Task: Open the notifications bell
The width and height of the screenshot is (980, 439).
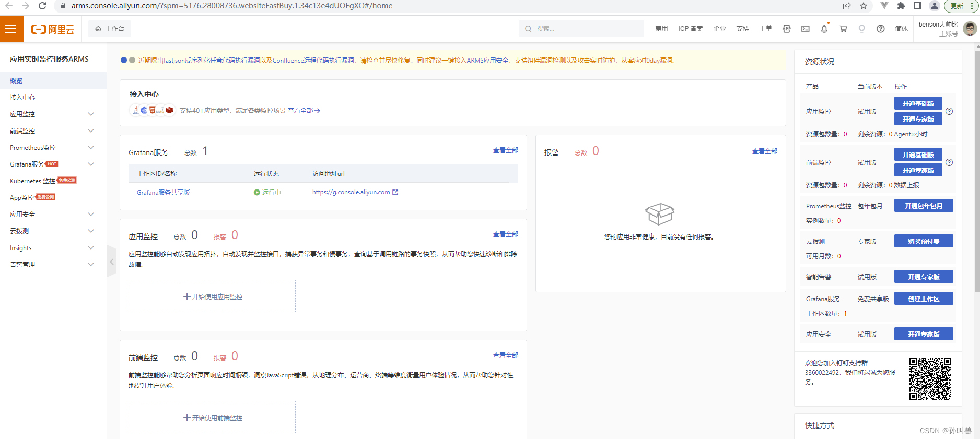Action: 824,29
